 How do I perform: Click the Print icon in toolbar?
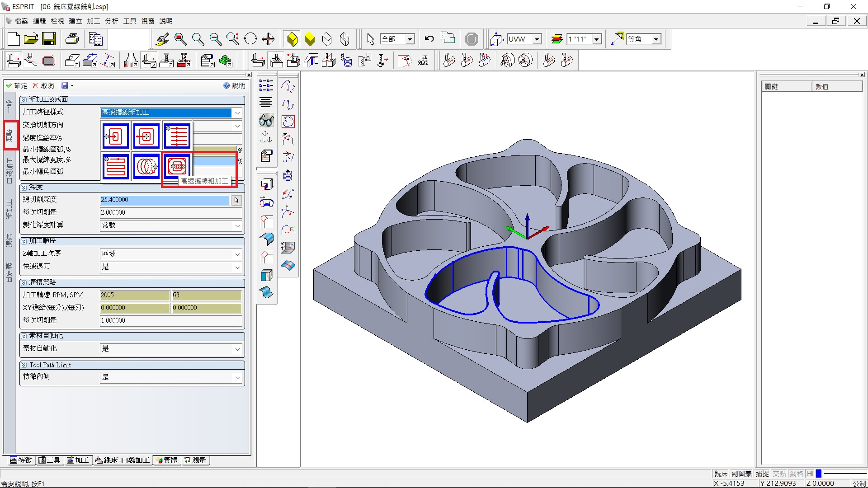(x=72, y=39)
